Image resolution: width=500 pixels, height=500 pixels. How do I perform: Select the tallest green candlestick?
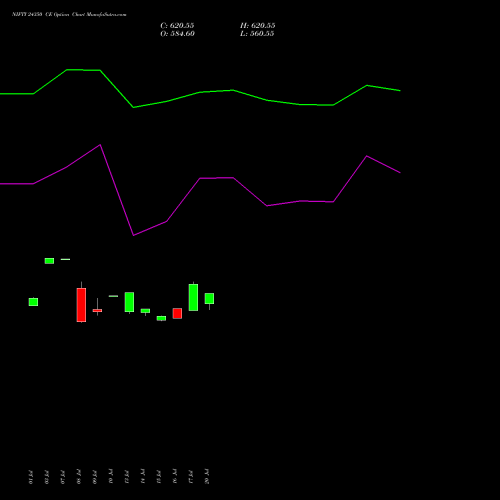[x=193, y=297]
